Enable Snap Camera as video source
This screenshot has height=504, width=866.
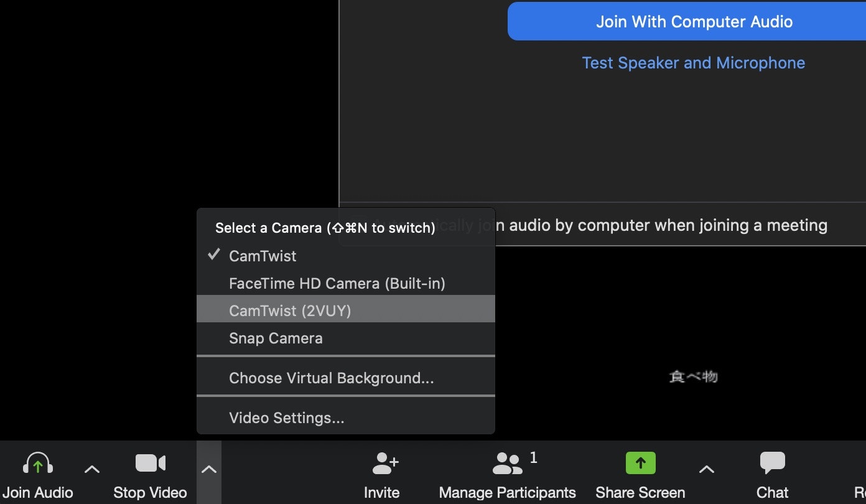coord(276,338)
